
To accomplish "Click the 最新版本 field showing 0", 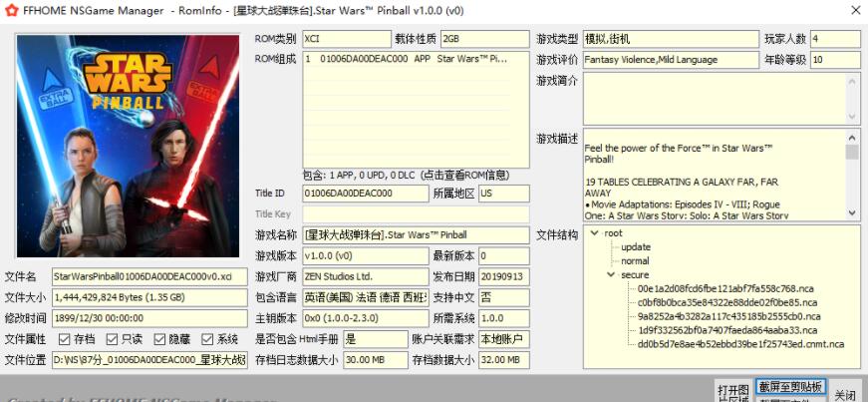I will pos(504,256).
